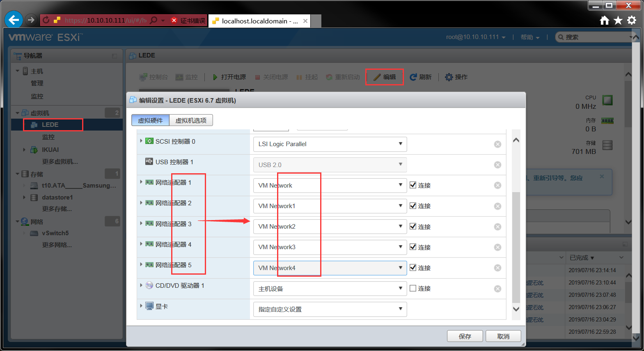Open VM Network1 dropdown for adapter 2

pos(330,206)
